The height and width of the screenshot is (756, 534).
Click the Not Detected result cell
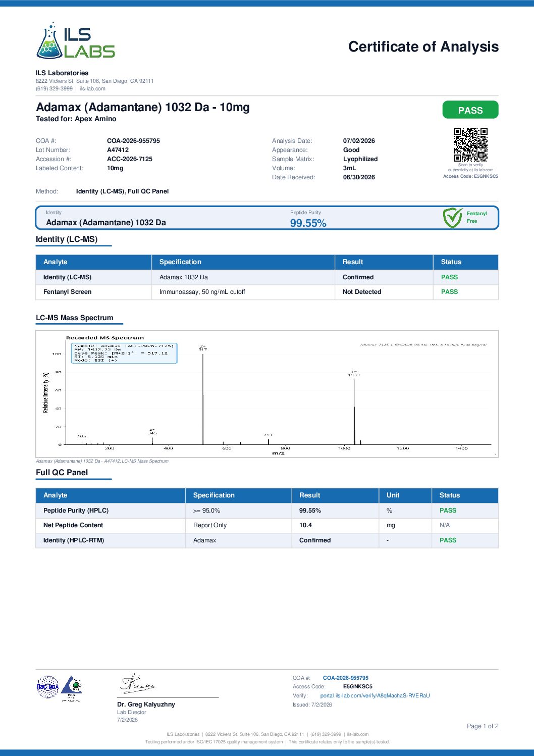pos(362,292)
